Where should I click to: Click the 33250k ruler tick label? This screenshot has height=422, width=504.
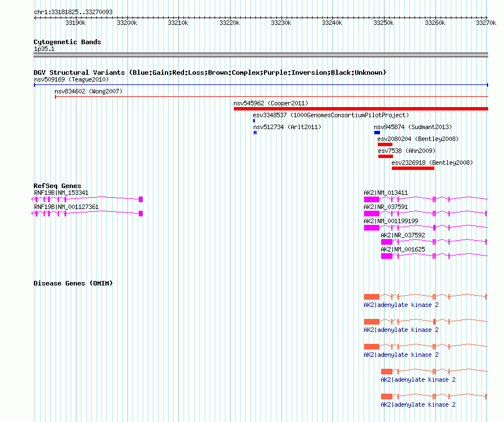pyautogui.click(x=383, y=23)
